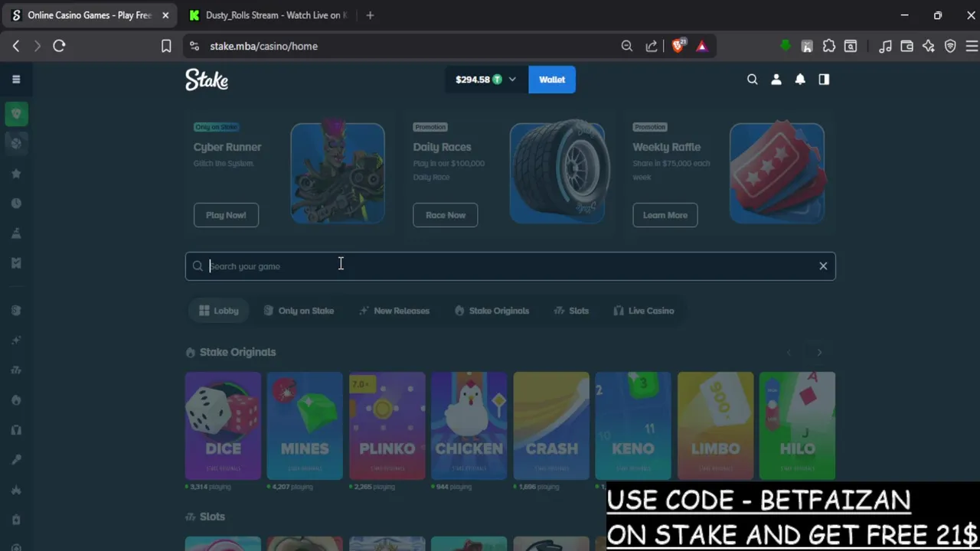Open the Plinko game thumbnail
Screen dimensions: 980x551
387,426
